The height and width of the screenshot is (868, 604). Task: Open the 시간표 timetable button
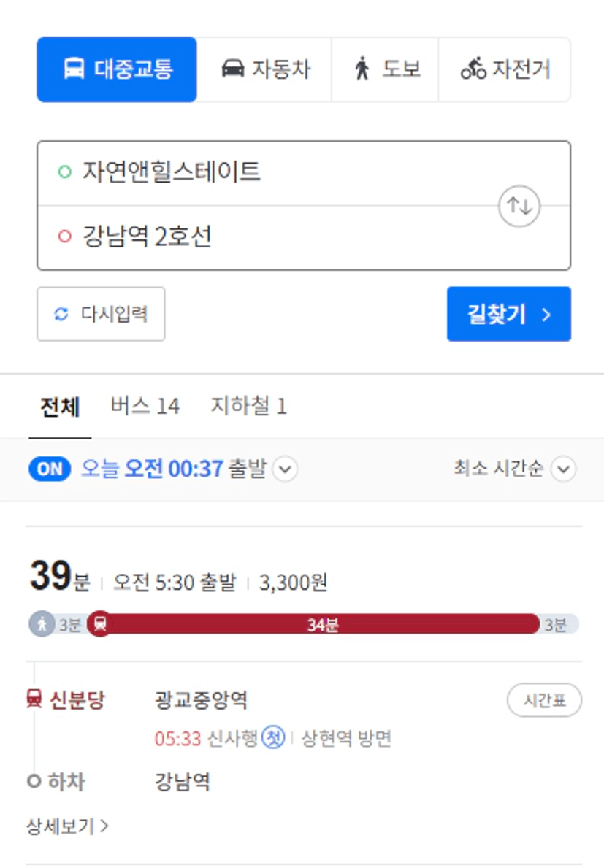(544, 700)
